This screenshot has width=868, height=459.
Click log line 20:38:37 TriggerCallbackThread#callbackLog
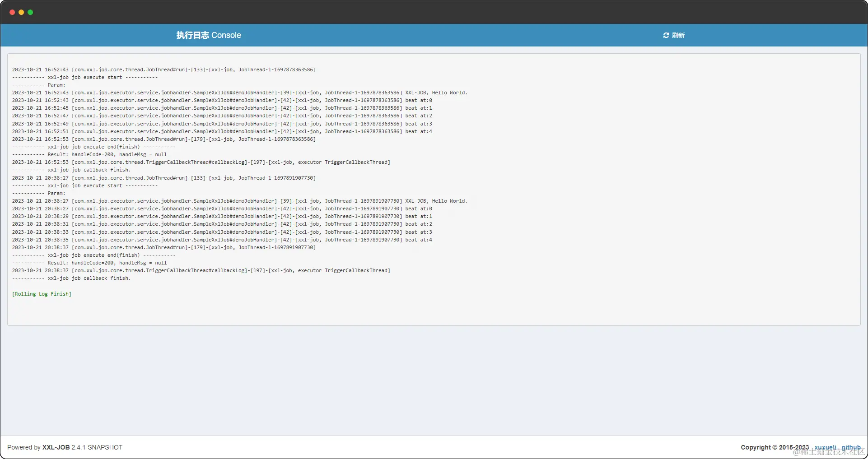click(x=201, y=270)
